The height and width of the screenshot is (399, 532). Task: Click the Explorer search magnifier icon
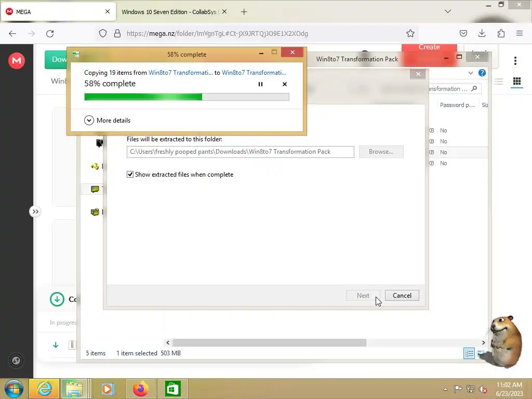click(474, 88)
